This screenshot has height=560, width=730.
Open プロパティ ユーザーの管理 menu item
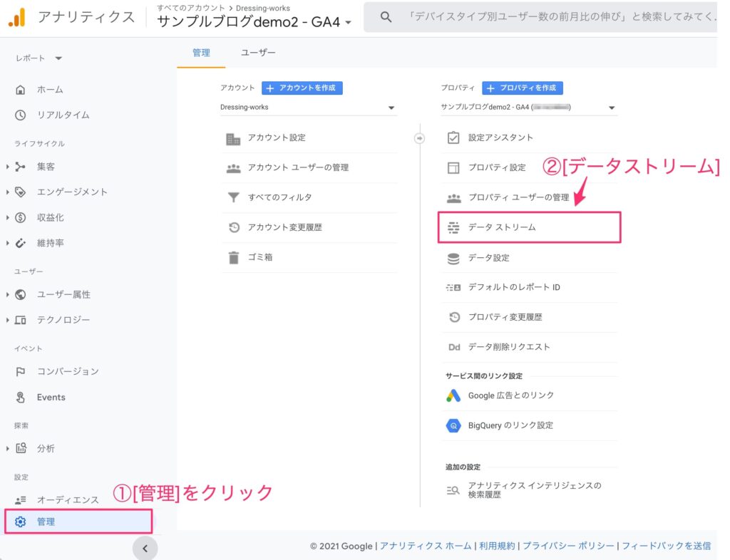point(530,197)
